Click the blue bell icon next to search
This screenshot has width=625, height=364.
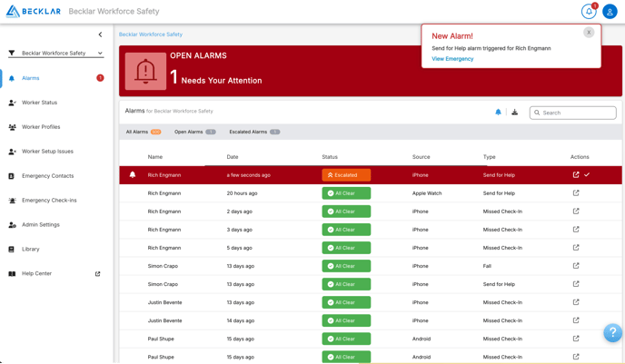point(498,113)
